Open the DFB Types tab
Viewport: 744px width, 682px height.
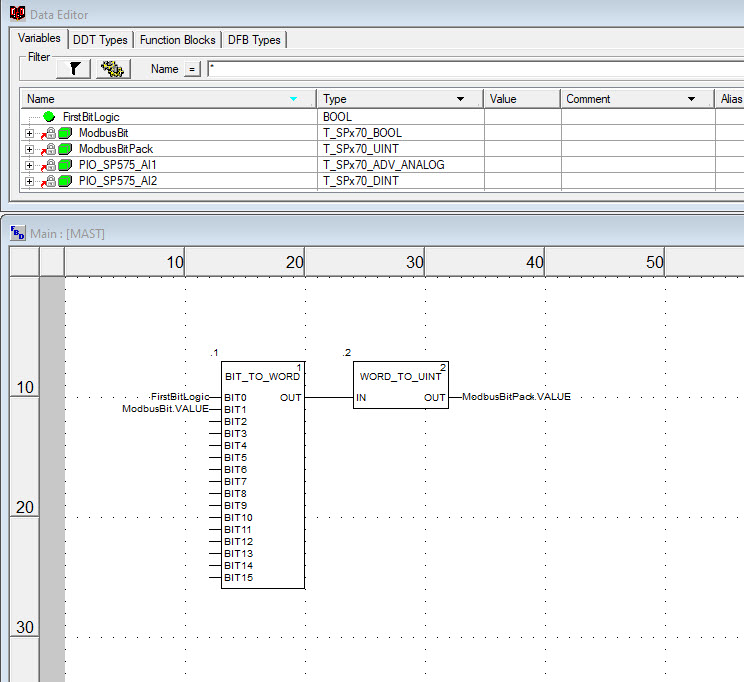[254, 40]
